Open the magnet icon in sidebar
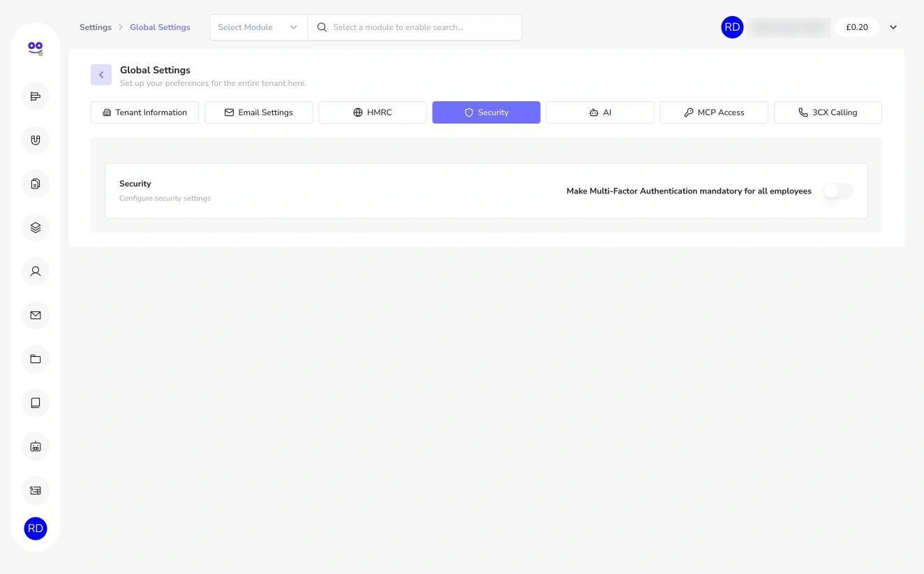The image size is (924, 574). point(36,140)
